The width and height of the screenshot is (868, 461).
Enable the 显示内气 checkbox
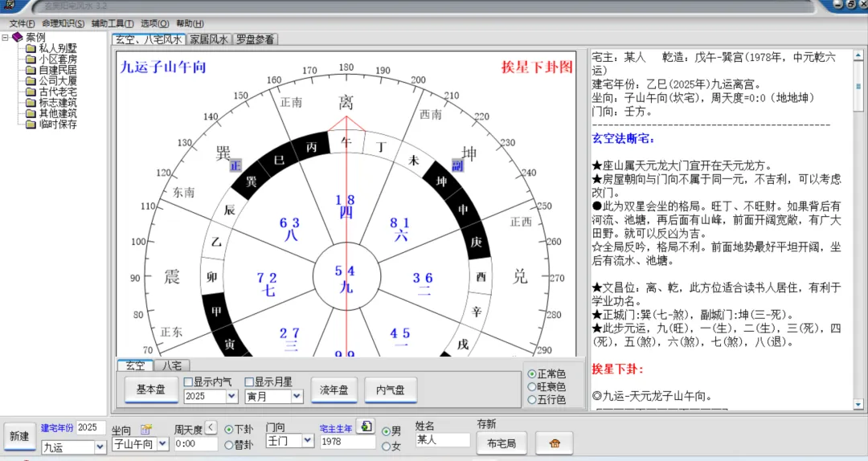point(188,381)
